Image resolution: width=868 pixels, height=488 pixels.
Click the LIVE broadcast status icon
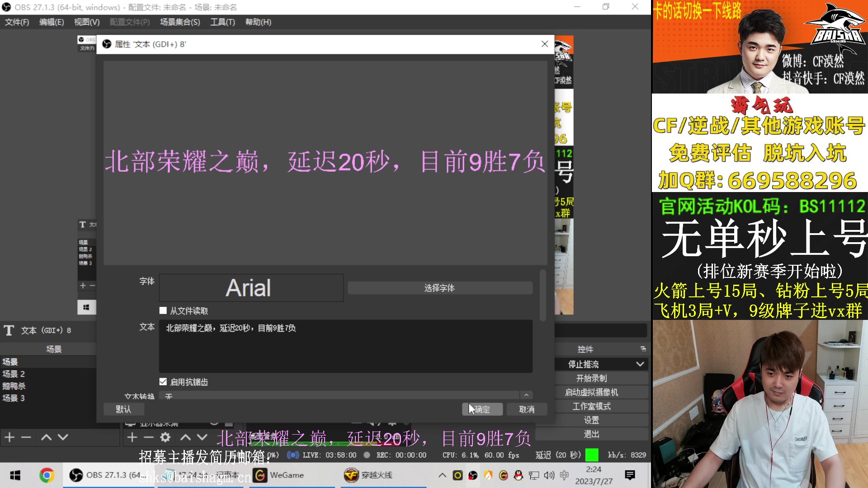click(293, 455)
